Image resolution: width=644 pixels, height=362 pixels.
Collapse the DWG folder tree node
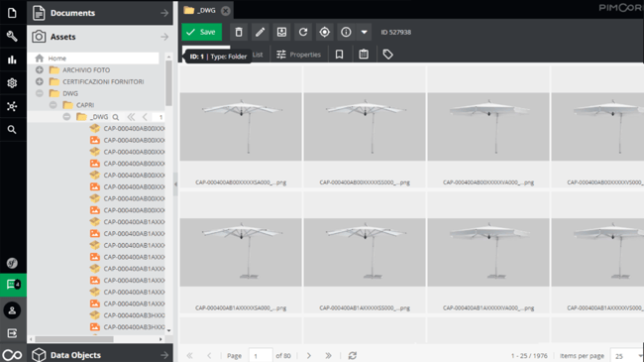(x=40, y=93)
